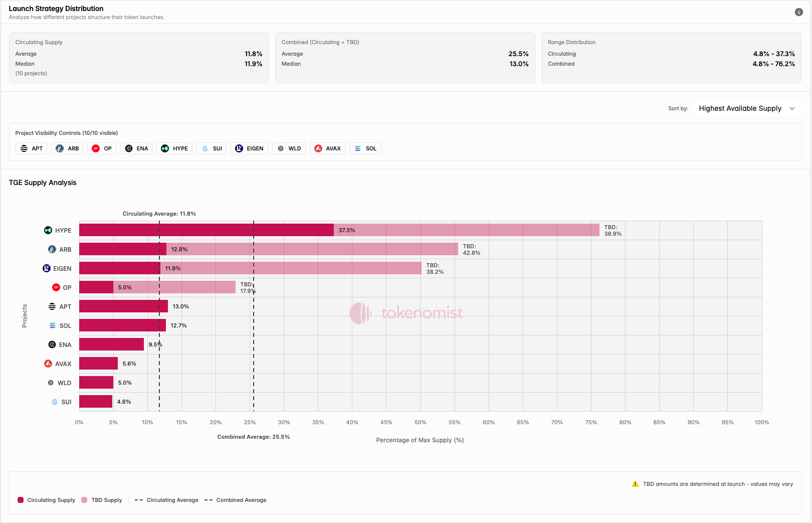This screenshot has width=812, height=523.
Task: Click the chevron on Highest Available Supply
Action: [x=792, y=108]
